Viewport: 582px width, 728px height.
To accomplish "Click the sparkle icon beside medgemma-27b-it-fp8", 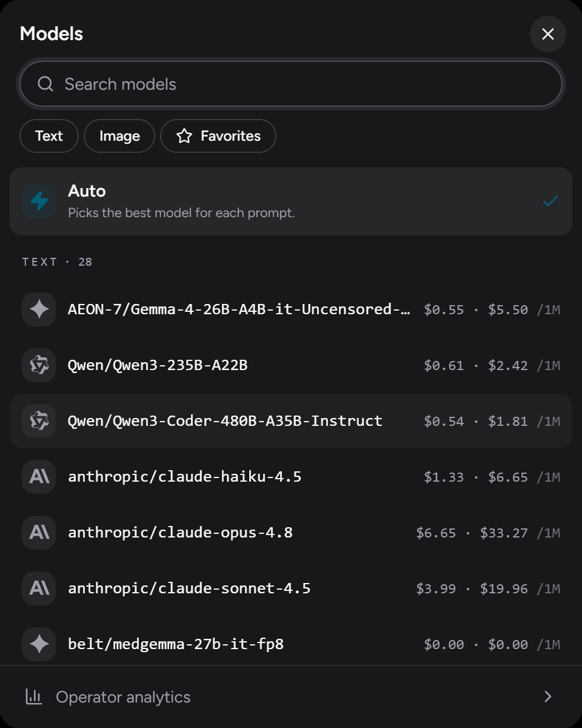I will [39, 644].
